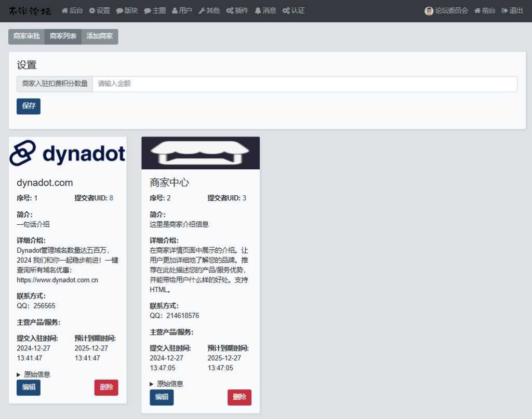The height and width of the screenshot is (419, 532).
Task: Click the 设置 gear icon in navbar
Action: tap(91, 10)
